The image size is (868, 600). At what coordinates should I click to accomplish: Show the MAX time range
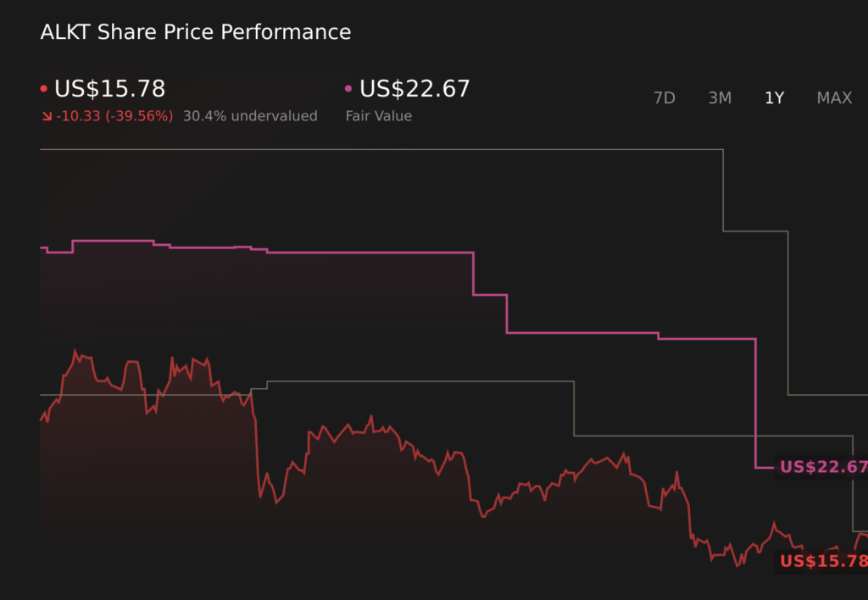tap(834, 98)
